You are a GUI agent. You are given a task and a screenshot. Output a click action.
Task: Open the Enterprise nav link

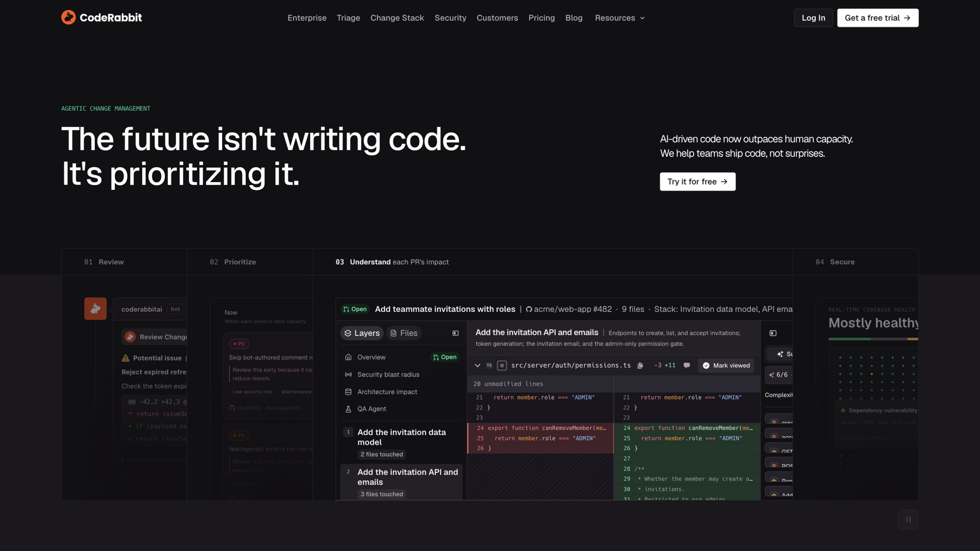307,18
